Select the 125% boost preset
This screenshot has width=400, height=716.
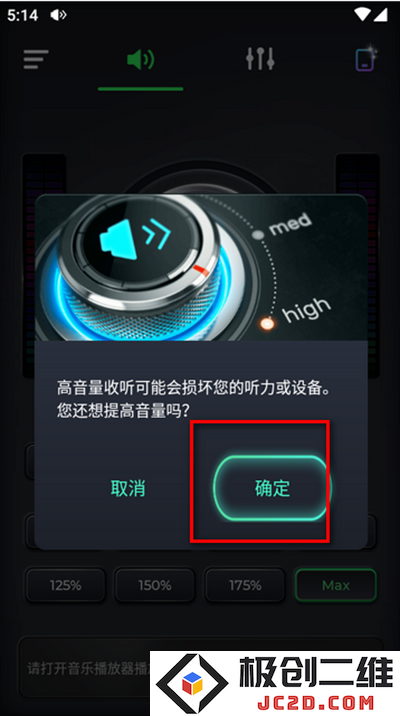[65, 585]
